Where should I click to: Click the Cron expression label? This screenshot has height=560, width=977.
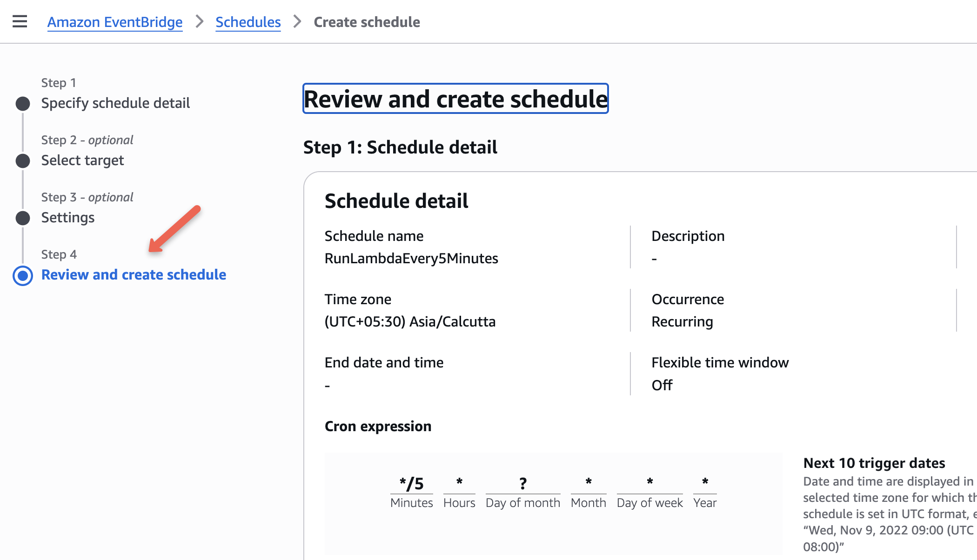[x=378, y=426]
